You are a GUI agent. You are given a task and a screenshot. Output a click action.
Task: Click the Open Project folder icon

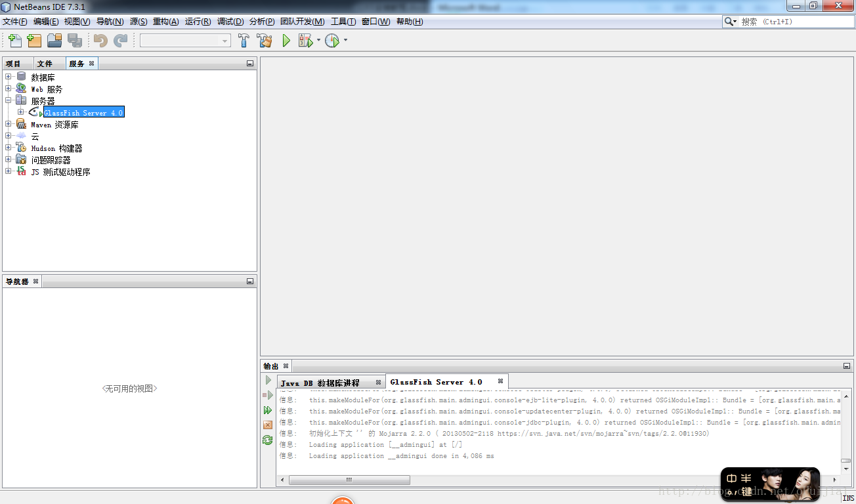click(54, 41)
